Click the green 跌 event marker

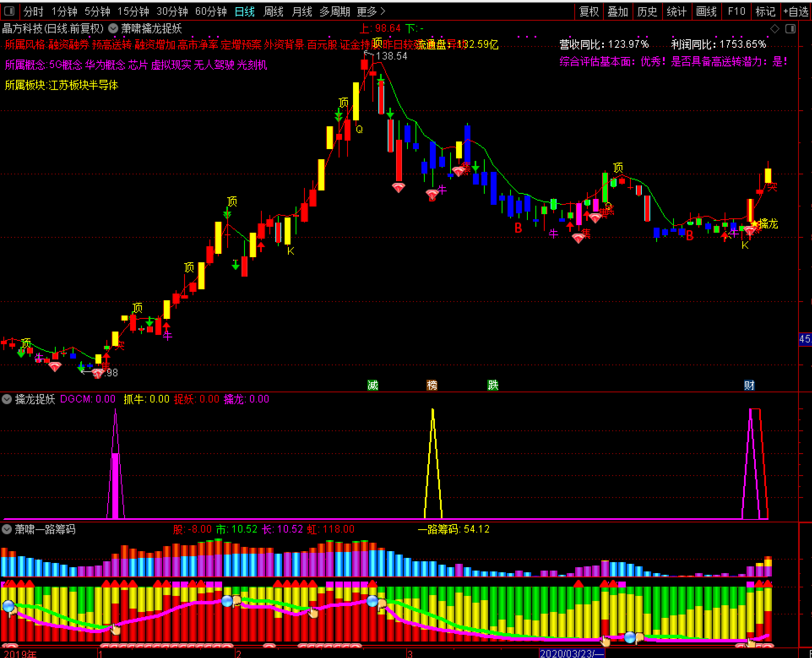(493, 385)
